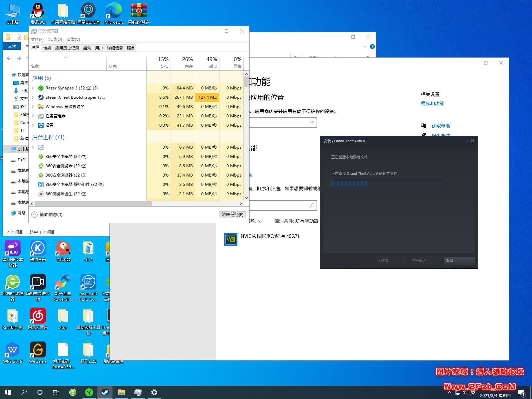Image resolution: width=532 pixels, height=399 pixels.
Task: Click 取消 in GTA V installer
Action: coord(459,261)
